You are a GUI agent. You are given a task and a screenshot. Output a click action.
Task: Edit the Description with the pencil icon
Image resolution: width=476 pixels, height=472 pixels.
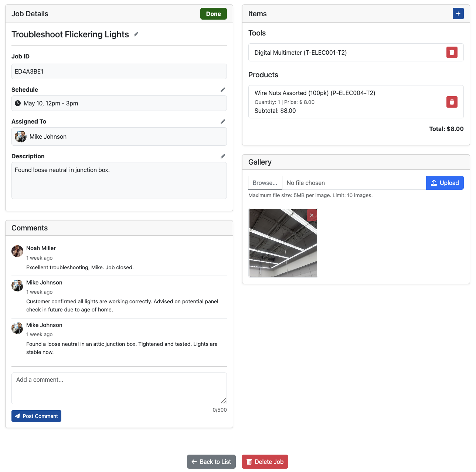223,156
